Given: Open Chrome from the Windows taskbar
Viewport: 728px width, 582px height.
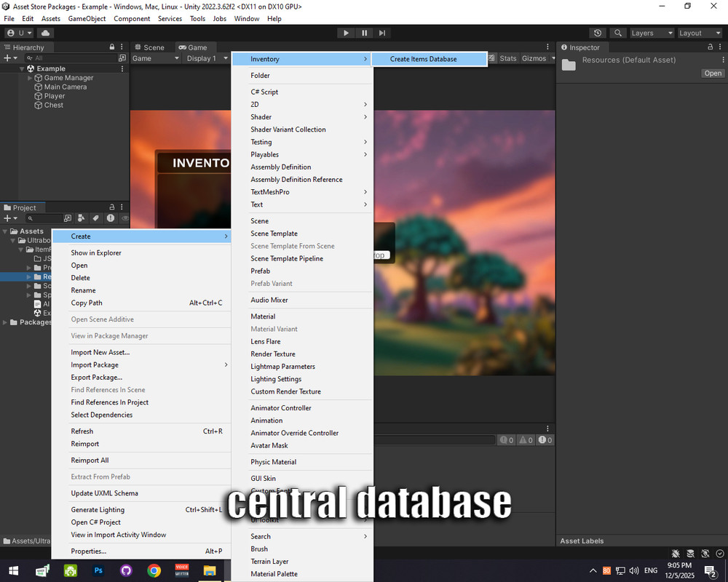Looking at the screenshot, I should pyautogui.click(x=154, y=570).
